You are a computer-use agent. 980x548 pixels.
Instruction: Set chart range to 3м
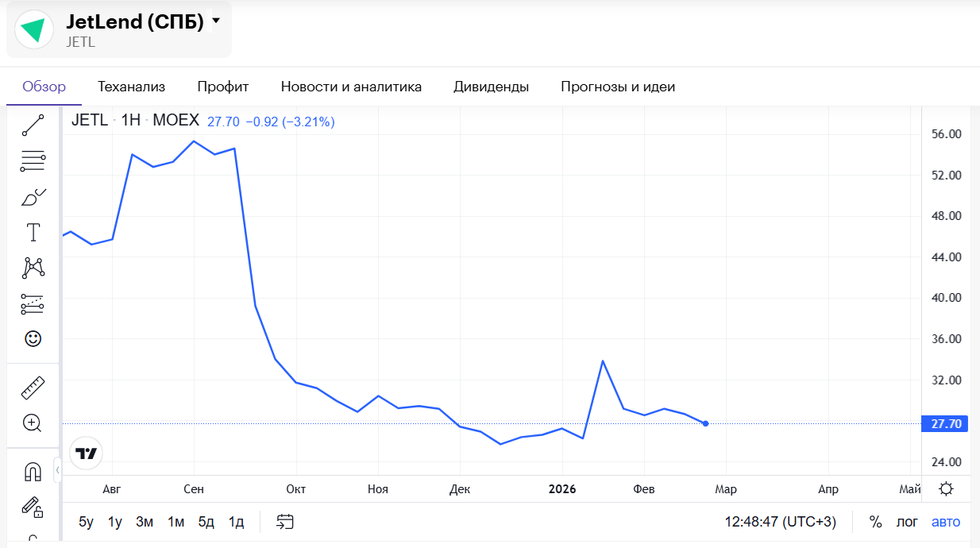(x=145, y=522)
